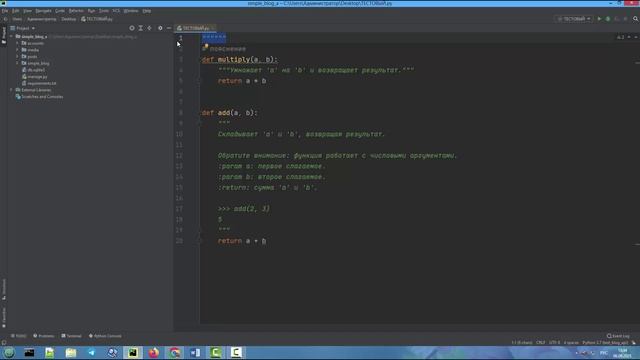Open PyCharm from the taskbar
This screenshot has width=640, height=360.
pyautogui.click(x=133, y=353)
